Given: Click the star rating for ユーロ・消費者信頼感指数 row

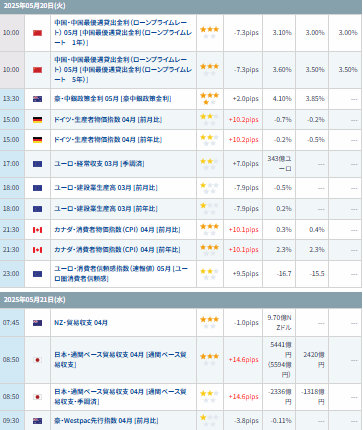Looking at the screenshot, I should click(209, 274).
